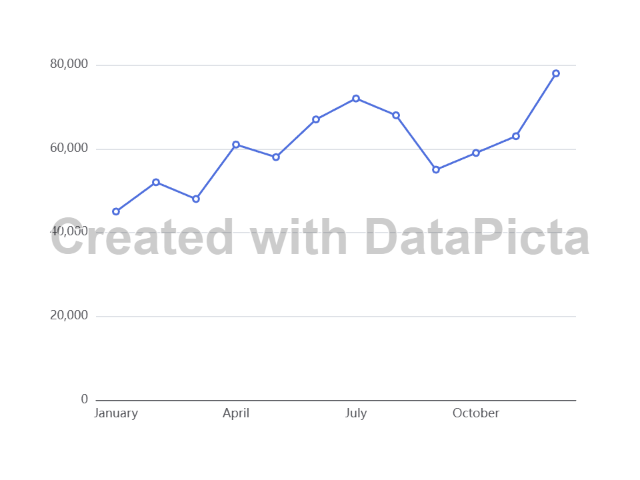Click the Created with DataPicta watermark

click(x=320, y=238)
